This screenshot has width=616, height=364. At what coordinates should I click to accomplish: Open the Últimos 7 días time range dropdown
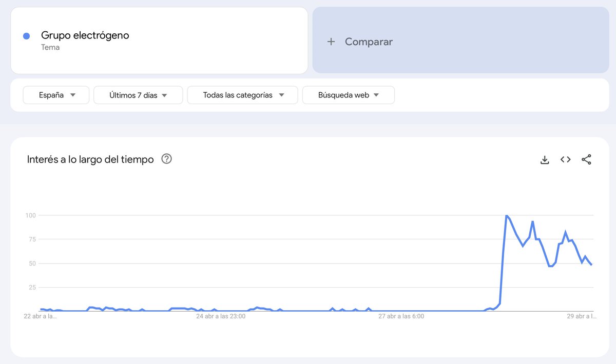[138, 95]
